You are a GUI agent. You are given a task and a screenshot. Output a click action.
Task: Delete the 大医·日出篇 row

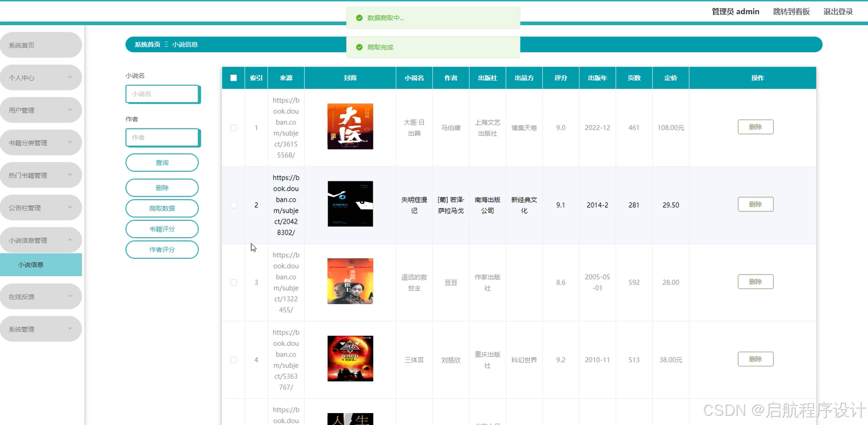point(755,127)
